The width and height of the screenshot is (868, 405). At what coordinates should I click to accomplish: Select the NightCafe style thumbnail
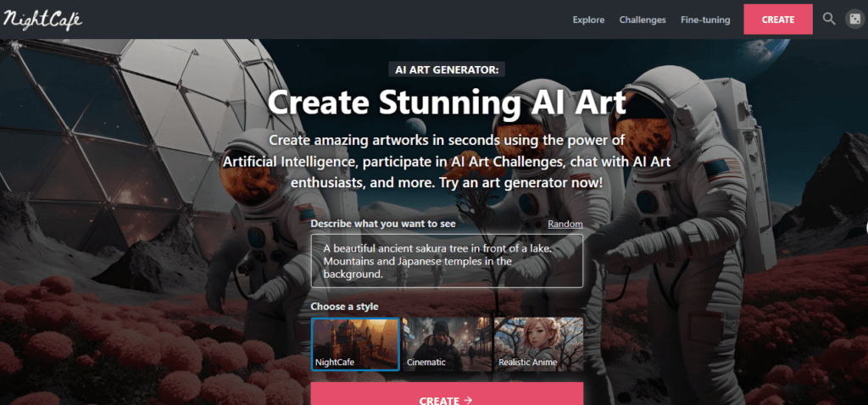(355, 344)
